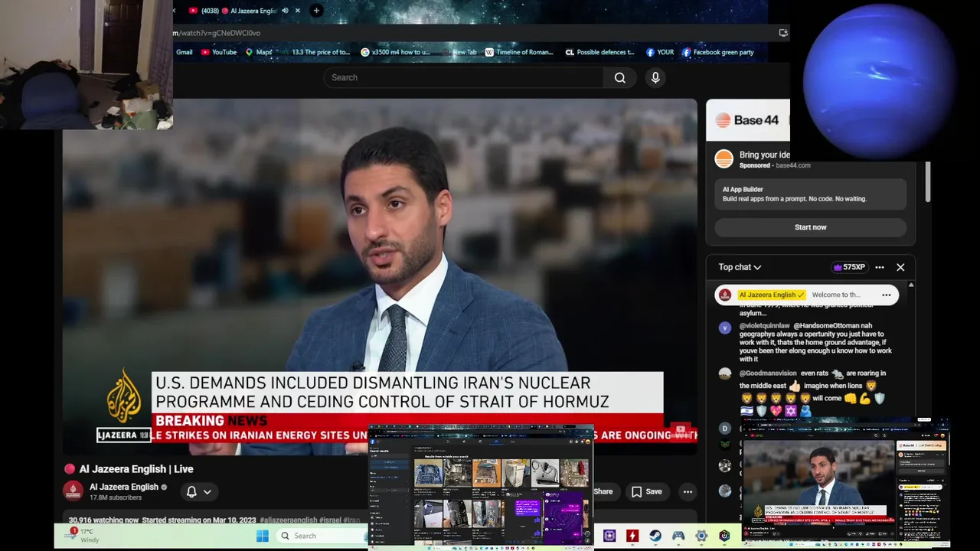Close the Al Jazeera English browser tab

tap(298, 11)
